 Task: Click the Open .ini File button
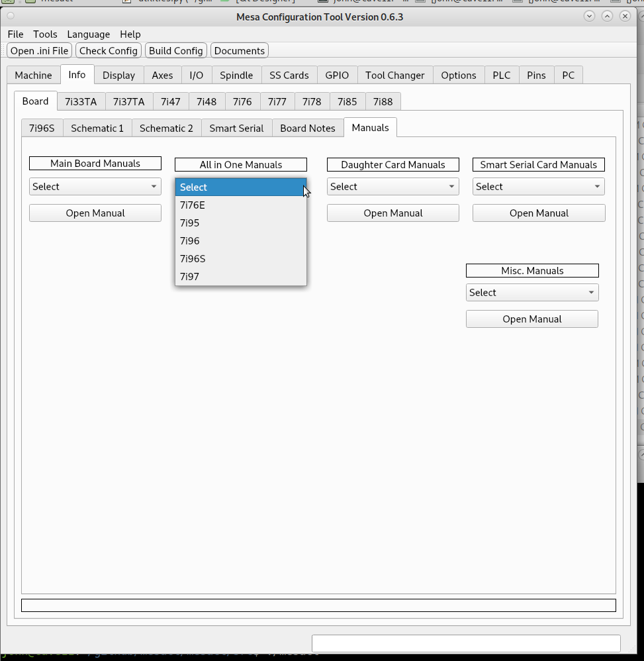[x=39, y=50]
